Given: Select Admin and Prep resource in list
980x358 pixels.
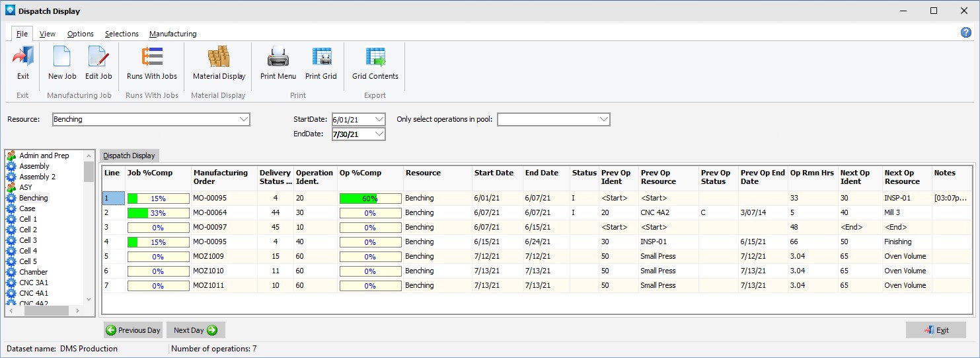Looking at the screenshot, I should [44, 156].
